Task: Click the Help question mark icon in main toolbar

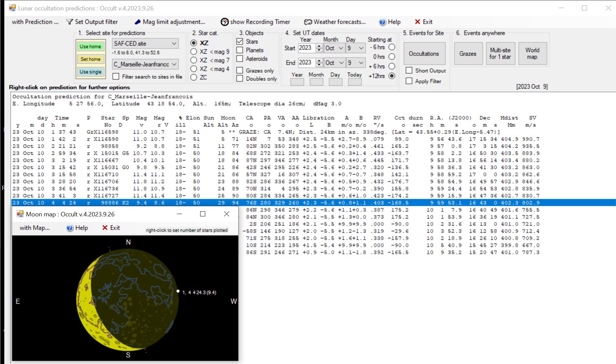Action: (382, 22)
